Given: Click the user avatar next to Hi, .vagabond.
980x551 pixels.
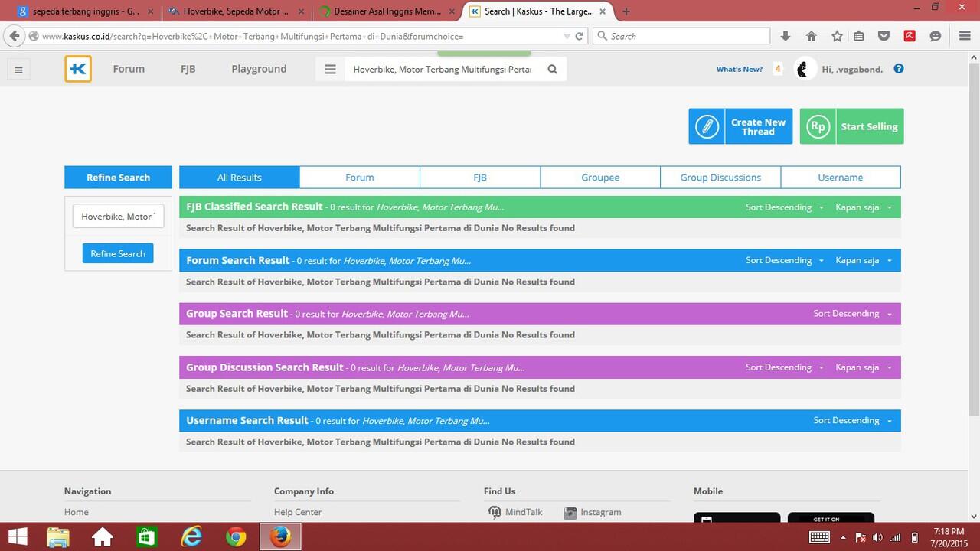Looking at the screenshot, I should click(x=803, y=69).
